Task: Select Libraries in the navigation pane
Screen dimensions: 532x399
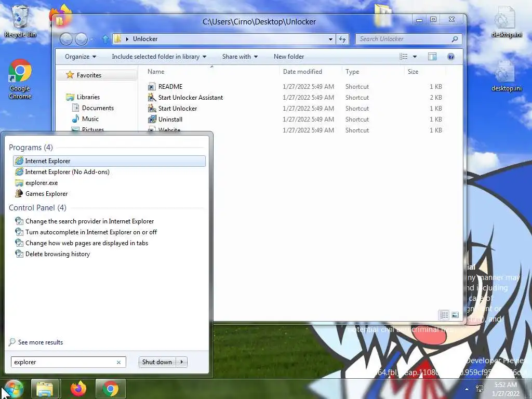Action: click(x=88, y=97)
